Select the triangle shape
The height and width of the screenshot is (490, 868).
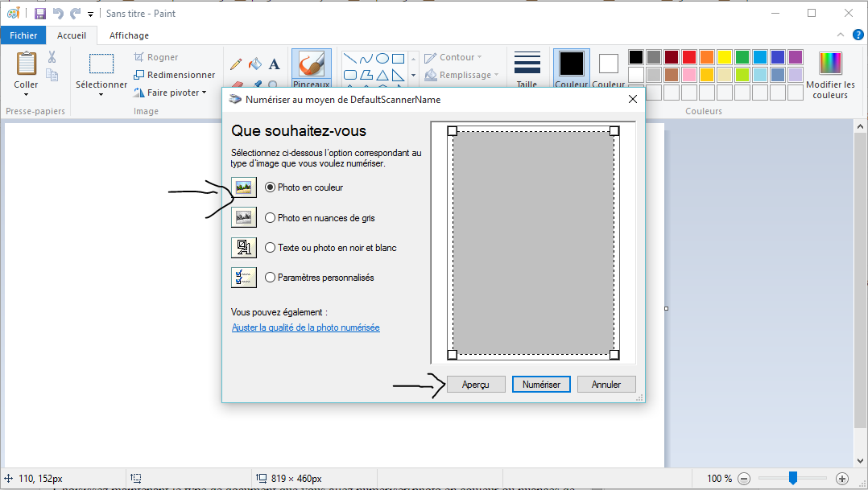tap(382, 75)
